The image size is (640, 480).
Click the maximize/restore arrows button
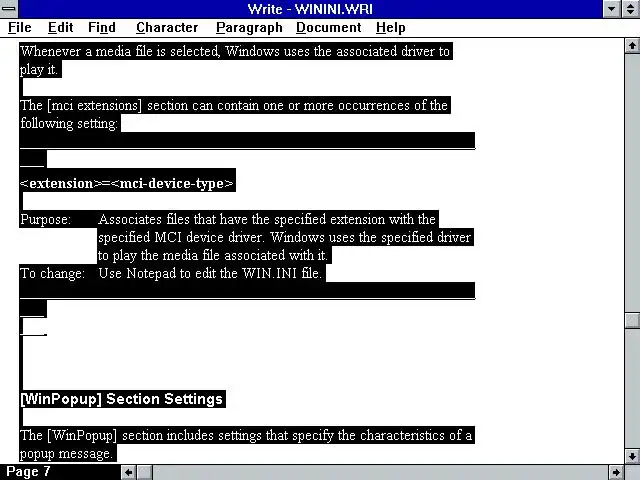click(x=631, y=9)
